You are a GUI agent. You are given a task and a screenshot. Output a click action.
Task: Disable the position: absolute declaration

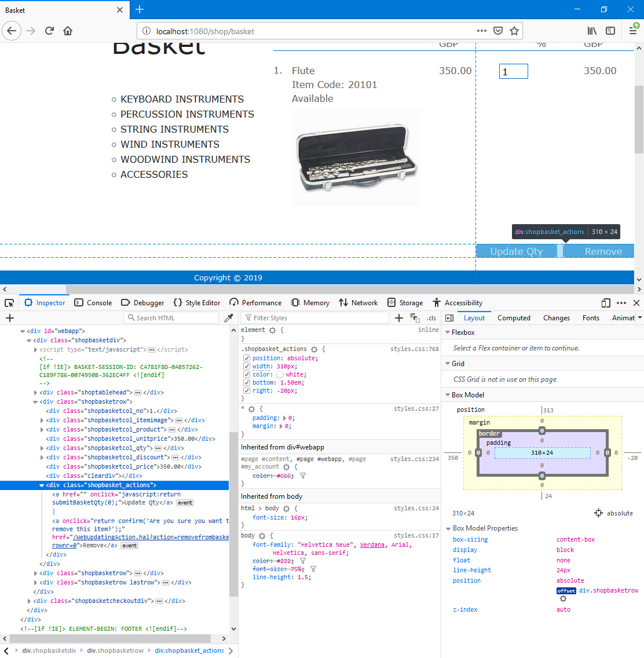pyautogui.click(x=247, y=359)
